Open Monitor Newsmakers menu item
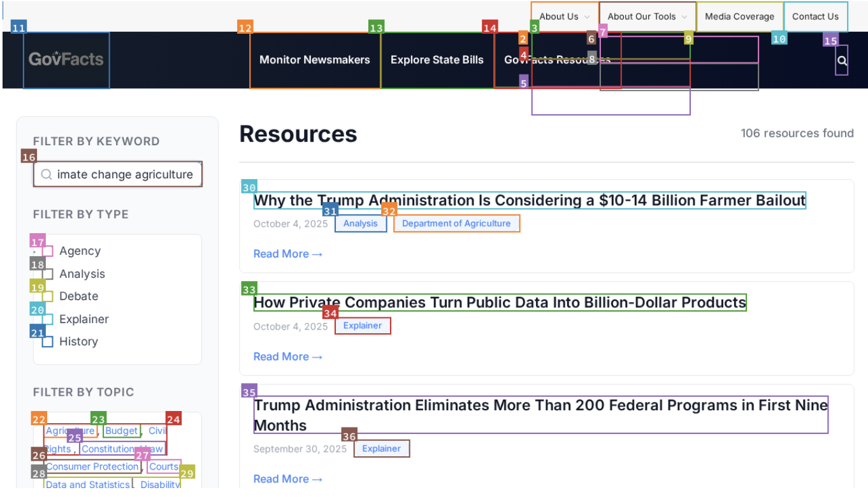Viewport: 868px width, 497px height. 315,60
